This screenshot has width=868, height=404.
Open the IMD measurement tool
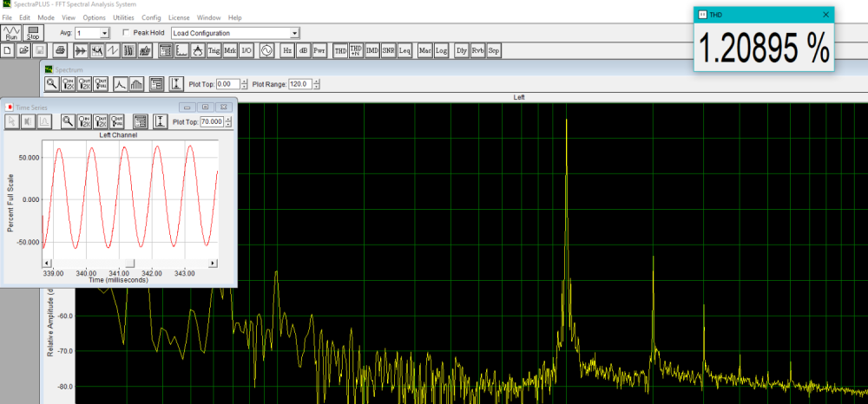(372, 51)
